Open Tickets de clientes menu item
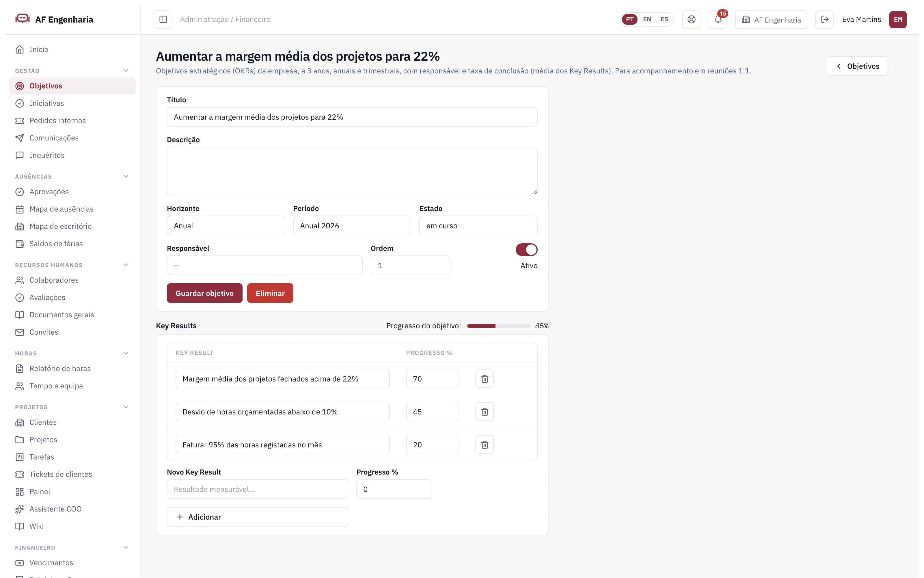This screenshot has width=924, height=578. [x=72, y=475]
